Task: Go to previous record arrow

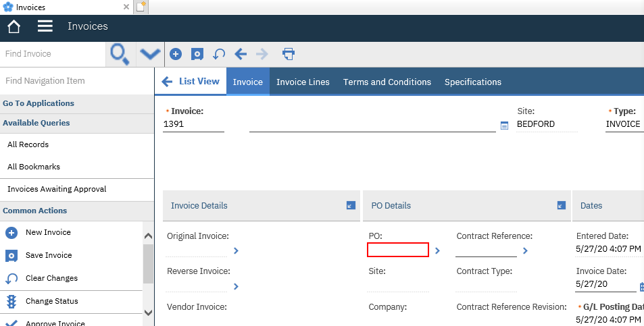Action: click(241, 54)
